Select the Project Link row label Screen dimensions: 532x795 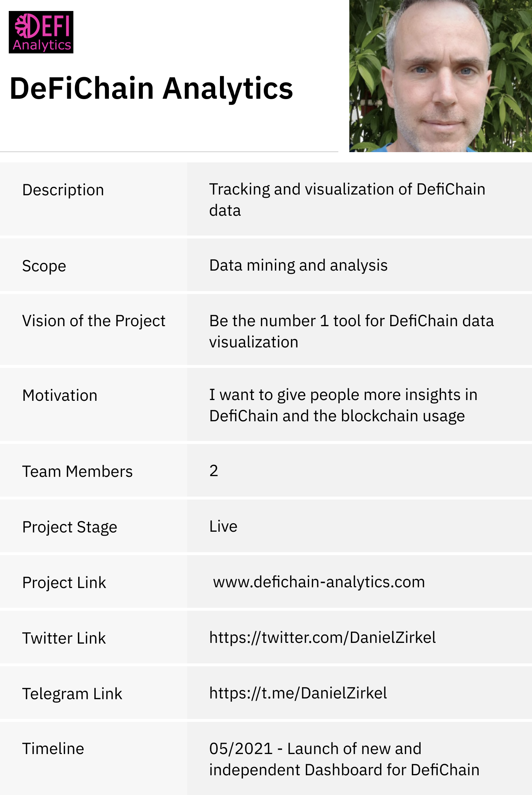click(64, 583)
